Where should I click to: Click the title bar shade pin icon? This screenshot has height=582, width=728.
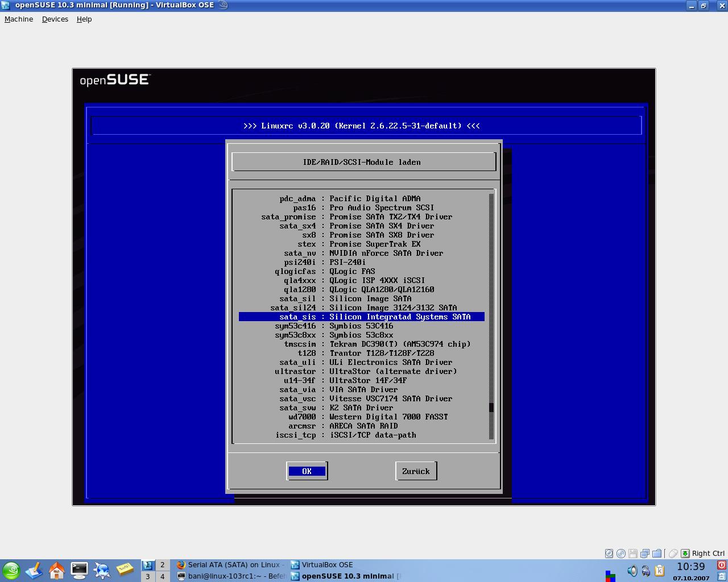(x=223, y=5)
